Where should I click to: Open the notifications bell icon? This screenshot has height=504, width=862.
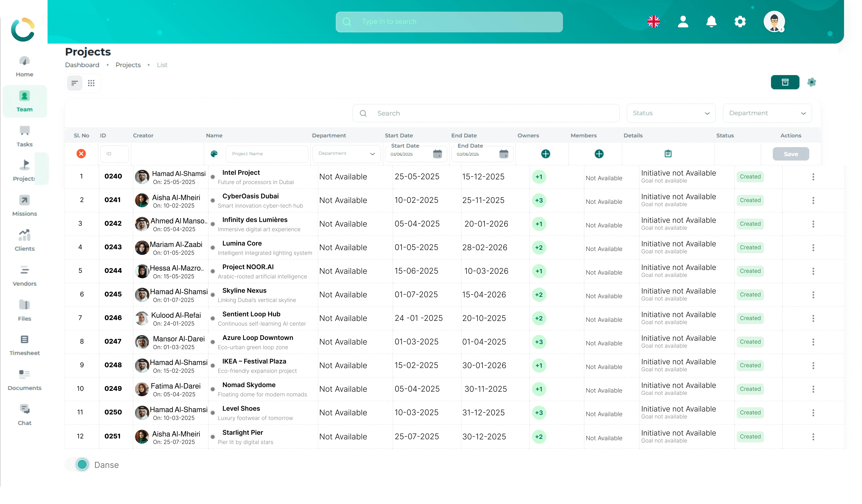tap(711, 22)
